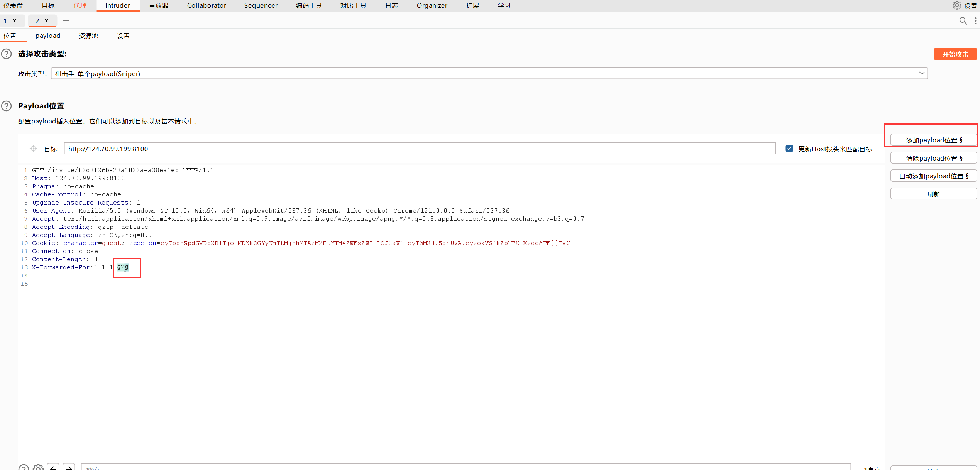Open the three-dot overflow menu at top right
Screen dimensions: 980x470
[x=975, y=21]
